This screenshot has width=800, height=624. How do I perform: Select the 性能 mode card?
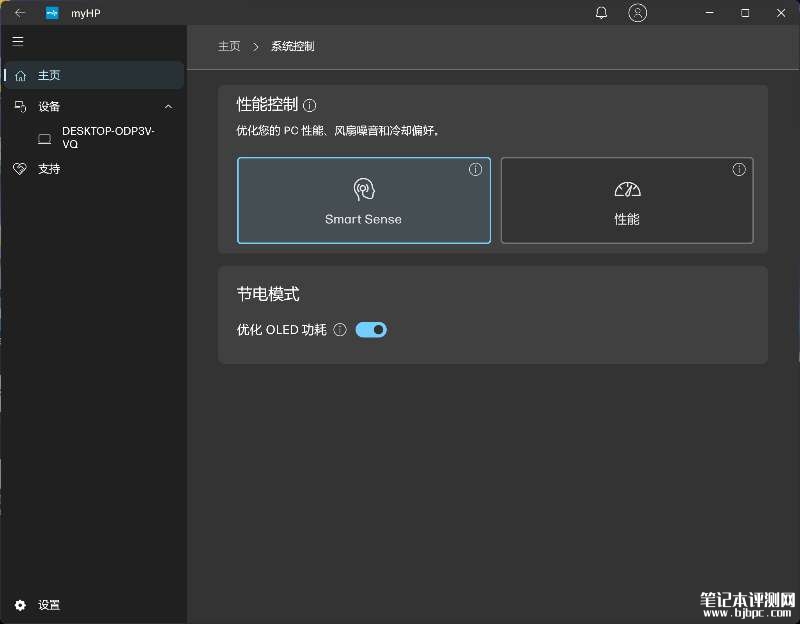(627, 200)
